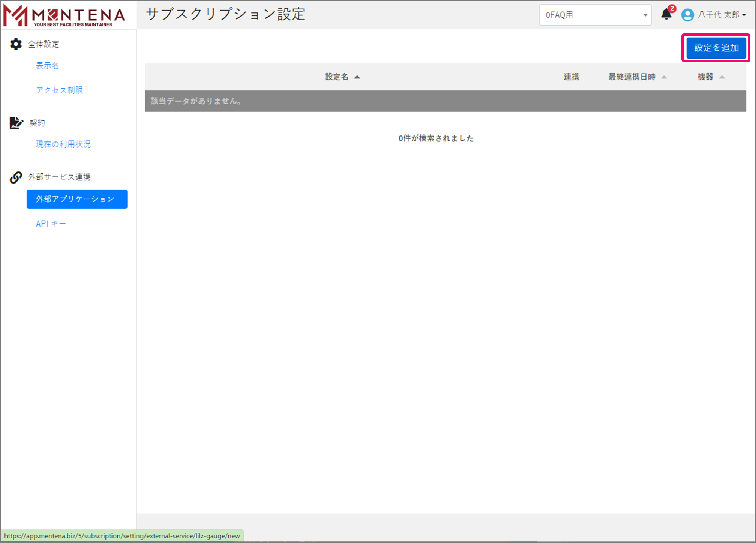View 現在の利用状況 page

point(63,144)
